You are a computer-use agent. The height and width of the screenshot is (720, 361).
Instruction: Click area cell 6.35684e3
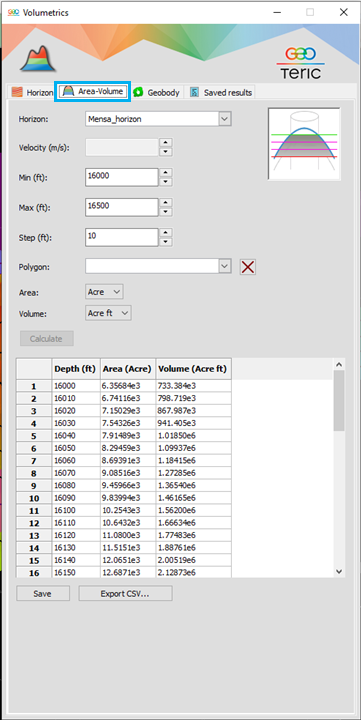click(128, 386)
